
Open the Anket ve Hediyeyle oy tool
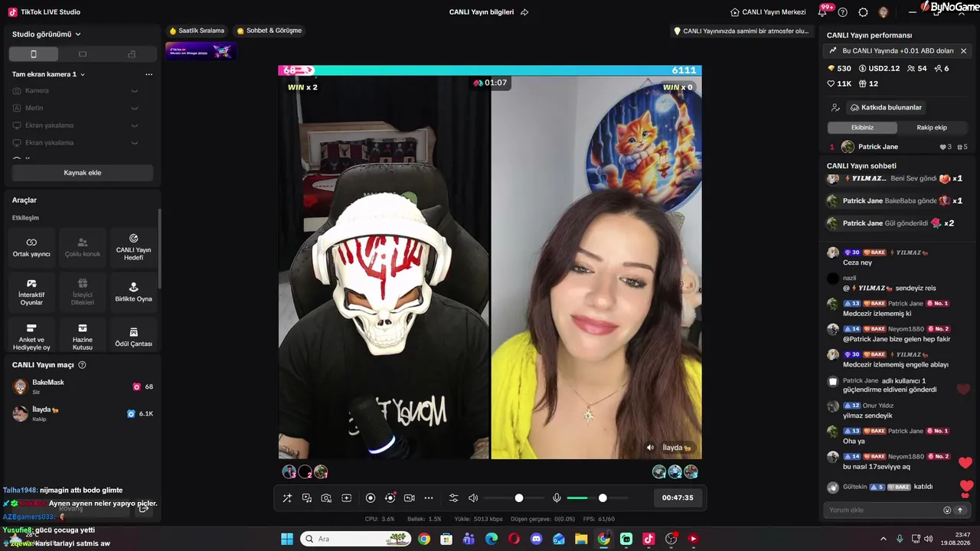31,337
